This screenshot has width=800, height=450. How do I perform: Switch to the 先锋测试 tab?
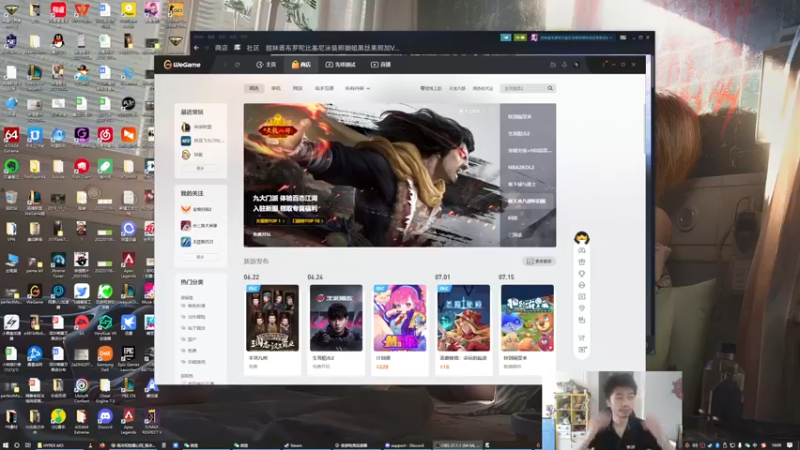coord(340,65)
